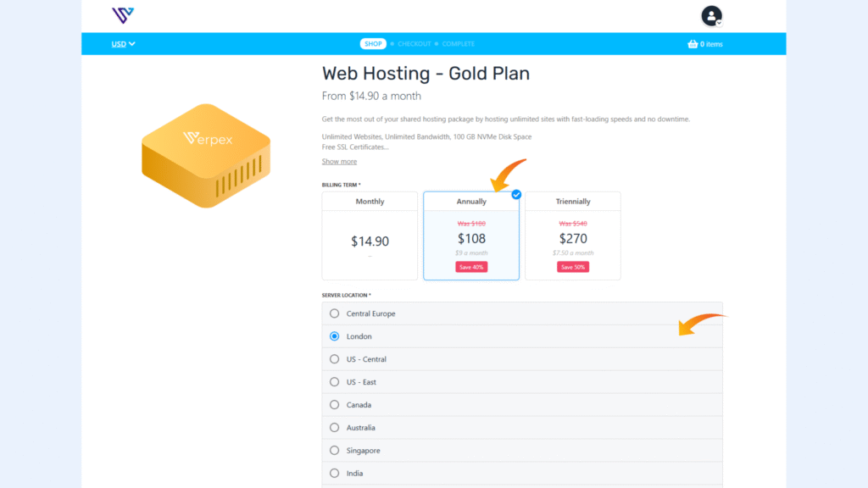Select the US - East server location

(x=334, y=381)
